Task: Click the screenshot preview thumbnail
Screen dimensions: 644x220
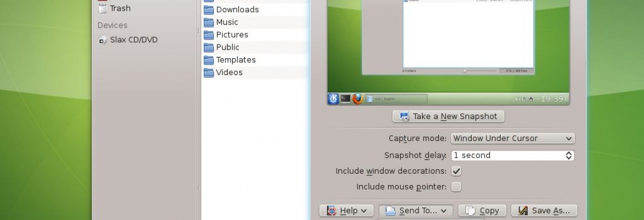Action: pos(449,52)
